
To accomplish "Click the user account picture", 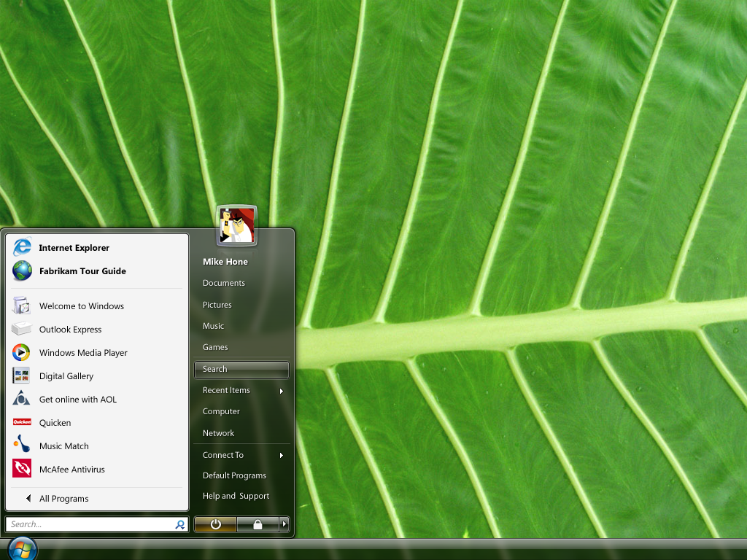I will click(x=237, y=226).
